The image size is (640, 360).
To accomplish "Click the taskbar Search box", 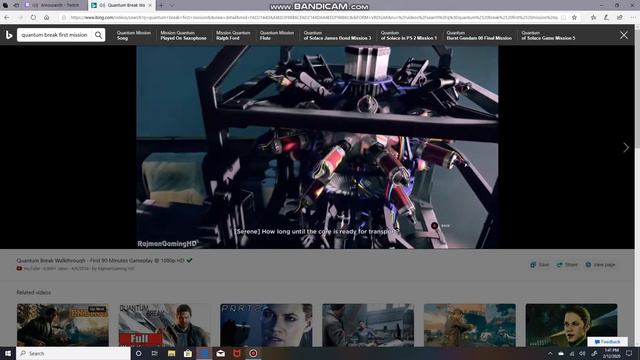I will (73, 353).
